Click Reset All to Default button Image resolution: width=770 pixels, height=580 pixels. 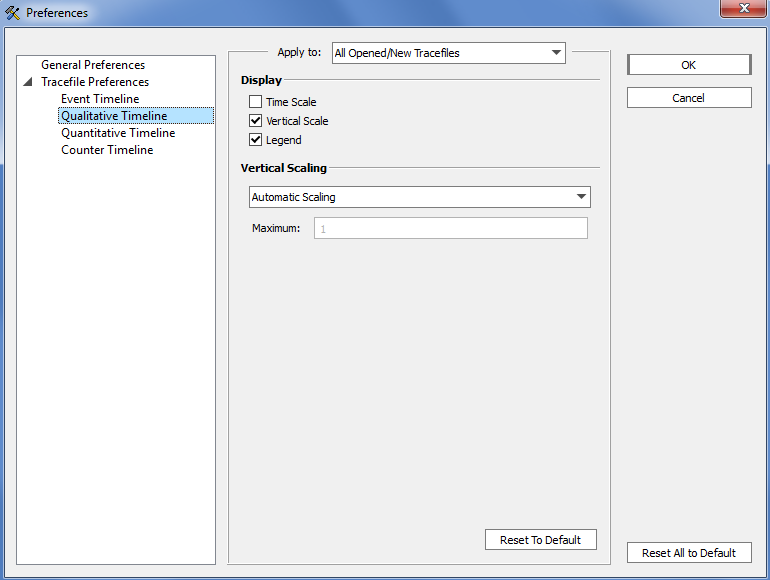pos(689,553)
